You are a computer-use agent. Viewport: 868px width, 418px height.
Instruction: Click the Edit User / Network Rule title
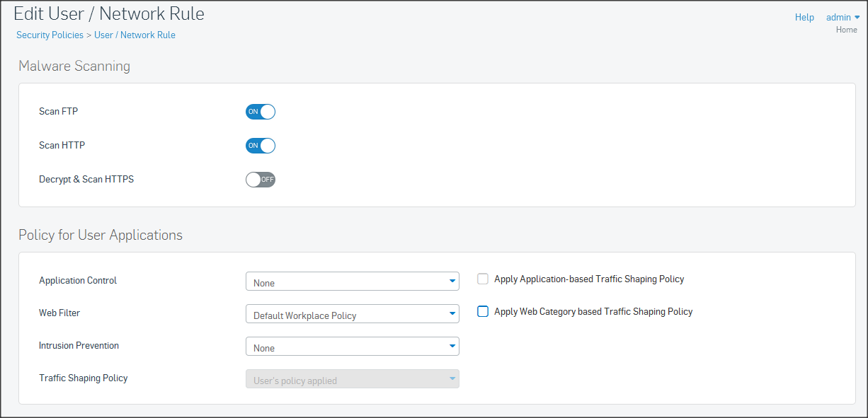[109, 13]
